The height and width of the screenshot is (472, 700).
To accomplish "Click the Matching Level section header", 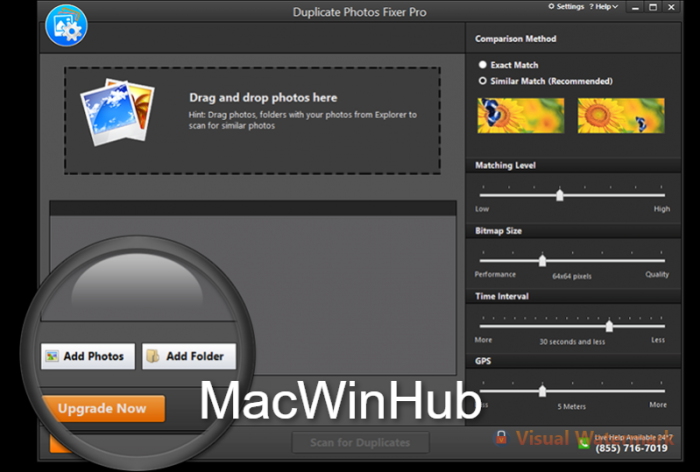I will click(505, 165).
